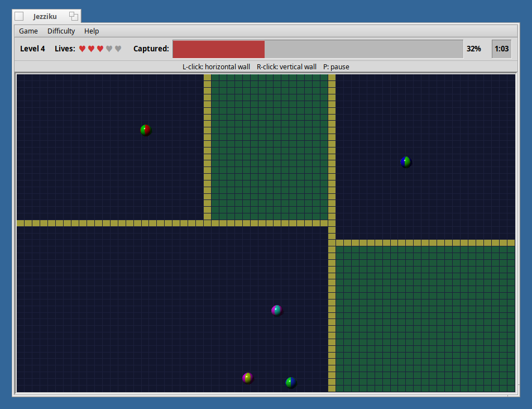The image size is (532, 409).
Task: Select the Jezziku window tab label
Action: tap(46, 16)
